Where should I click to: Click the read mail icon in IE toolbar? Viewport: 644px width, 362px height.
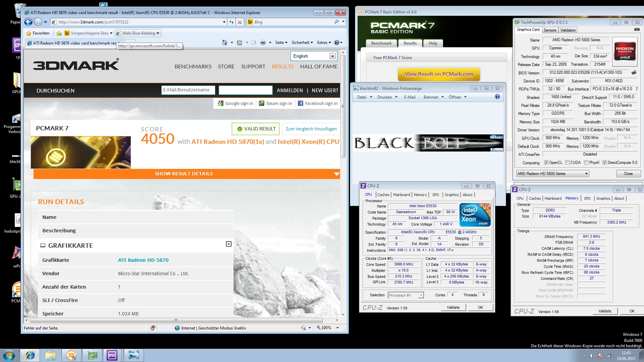(254, 43)
